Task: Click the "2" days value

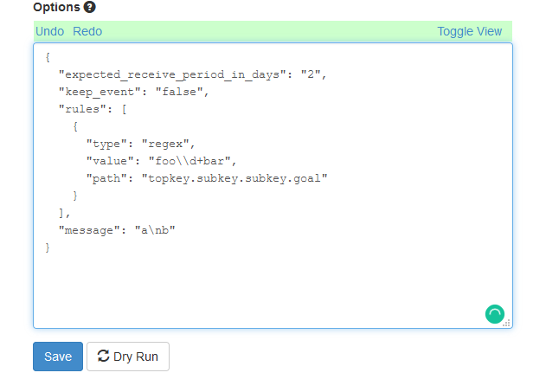Action: pyautogui.click(x=311, y=74)
